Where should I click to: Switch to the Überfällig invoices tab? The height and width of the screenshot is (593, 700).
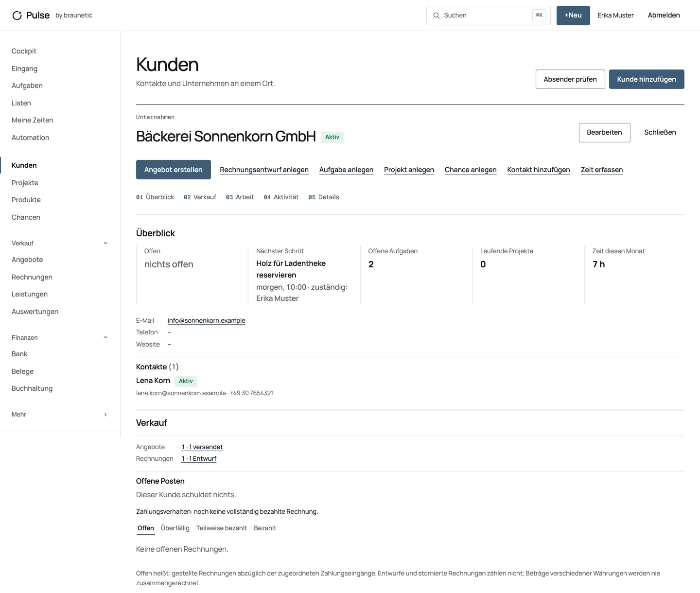pyautogui.click(x=175, y=528)
